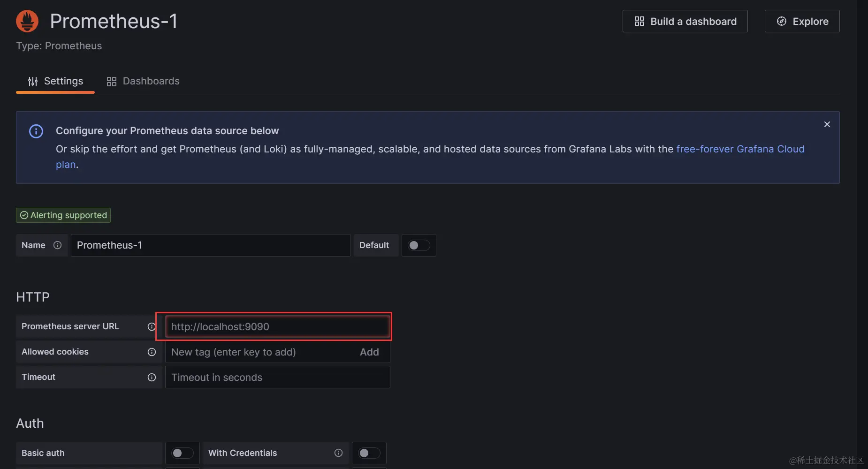Click the Alerting supported badge

point(63,215)
